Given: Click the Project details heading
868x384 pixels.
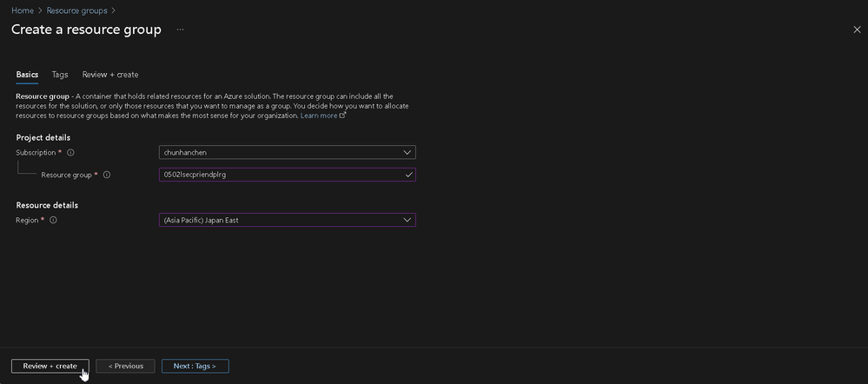Looking at the screenshot, I should (x=43, y=138).
